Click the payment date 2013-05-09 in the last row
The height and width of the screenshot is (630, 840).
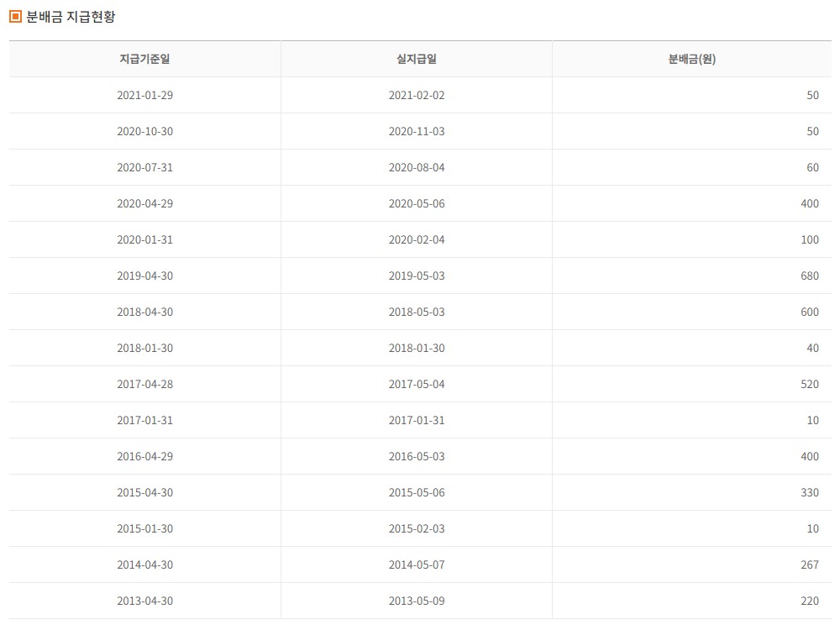[416, 601]
